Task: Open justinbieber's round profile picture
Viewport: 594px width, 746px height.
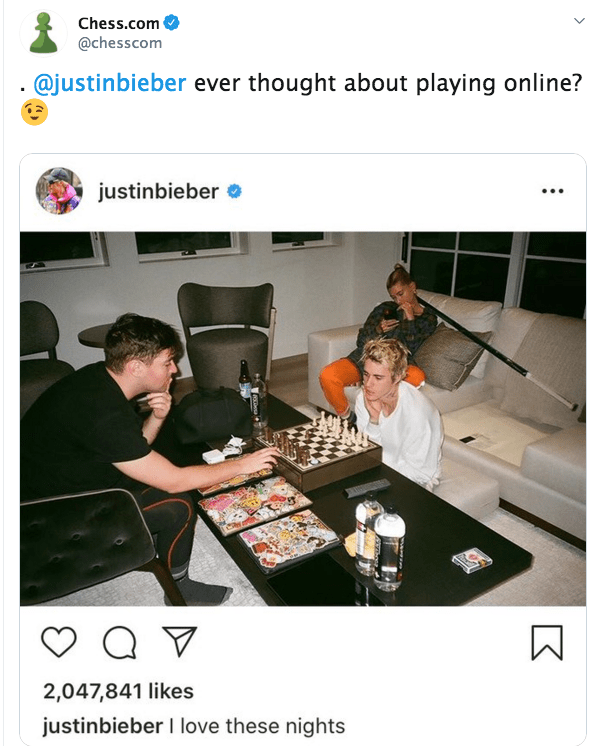Action: click(x=59, y=191)
